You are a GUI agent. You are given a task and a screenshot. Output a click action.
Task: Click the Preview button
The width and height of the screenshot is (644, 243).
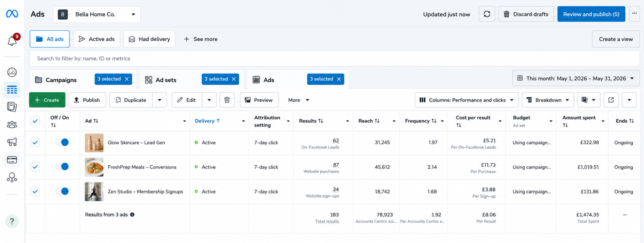[x=259, y=100]
